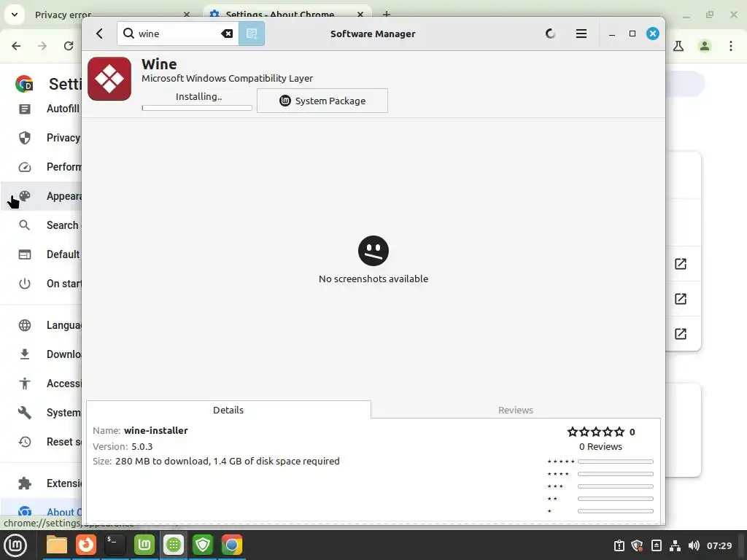Click the five-star review bar
This screenshot has width=747, height=560.
pyautogui.click(x=616, y=462)
